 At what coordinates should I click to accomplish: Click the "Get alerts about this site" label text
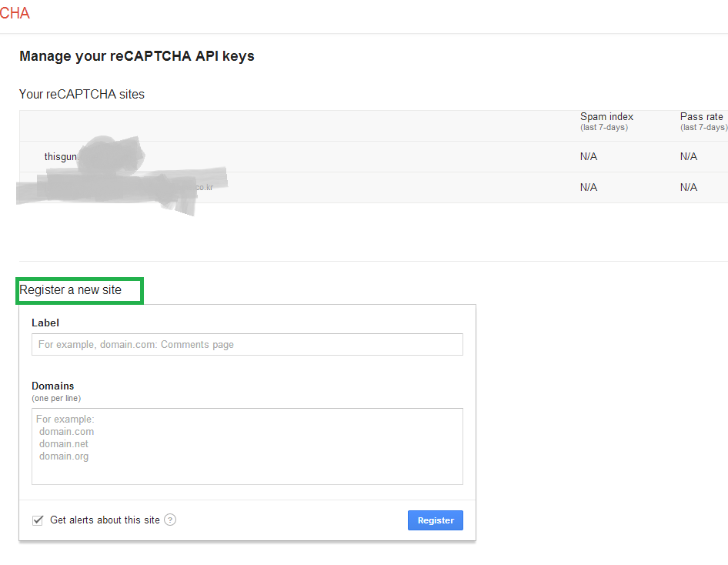point(105,520)
